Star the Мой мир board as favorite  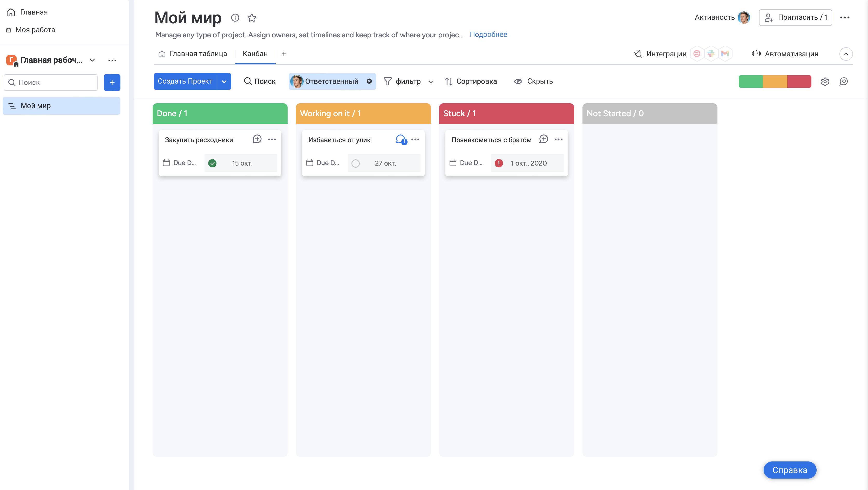click(x=252, y=18)
